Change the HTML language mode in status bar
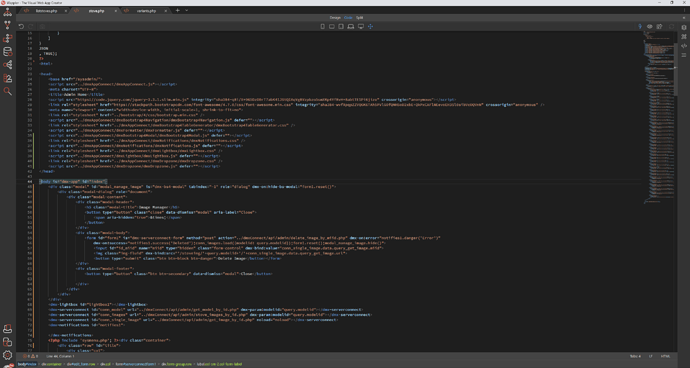The width and height of the screenshot is (690, 368). [665, 356]
